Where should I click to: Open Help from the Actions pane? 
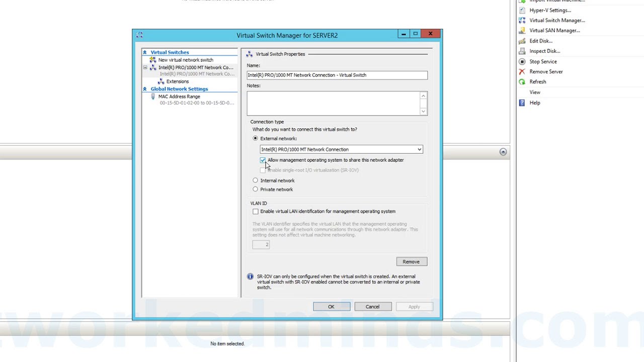(535, 103)
